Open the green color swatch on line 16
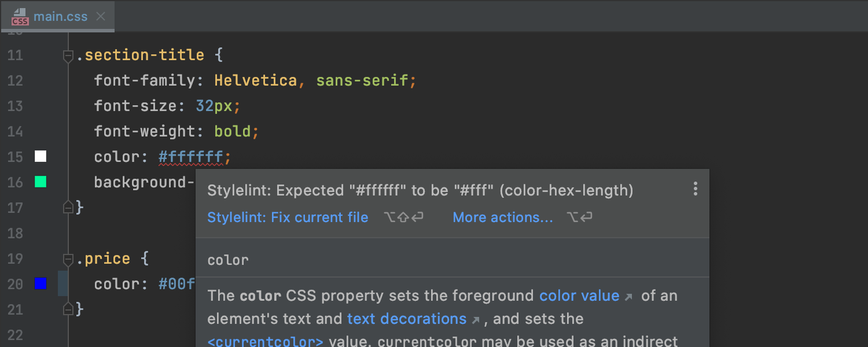The height and width of the screenshot is (347, 868). [x=41, y=182]
